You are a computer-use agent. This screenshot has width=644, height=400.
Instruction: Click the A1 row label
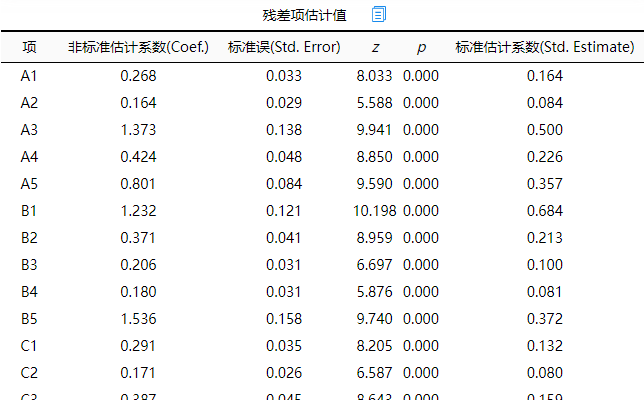tap(29, 75)
